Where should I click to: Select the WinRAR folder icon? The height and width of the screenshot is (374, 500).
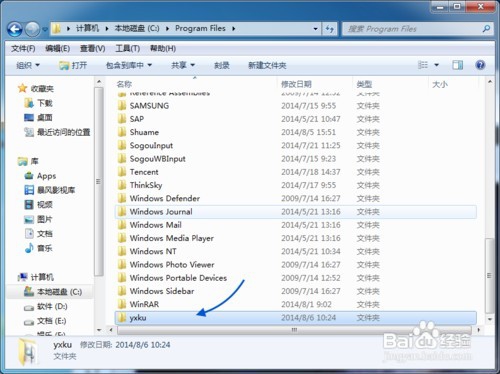[122, 304]
